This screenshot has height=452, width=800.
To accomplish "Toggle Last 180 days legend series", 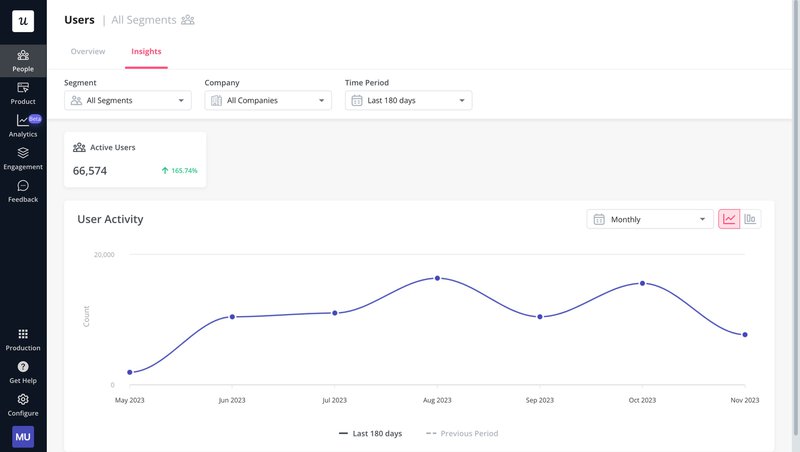I will tap(370, 433).
